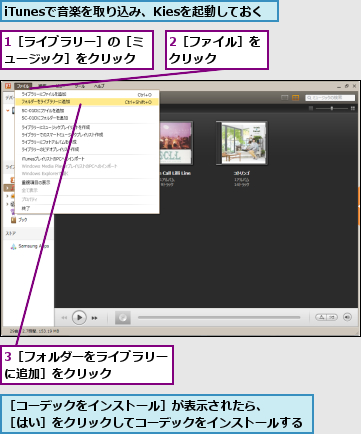
Task: Click the large thumbnails icon right of zoom slider
Action: pos(353,108)
